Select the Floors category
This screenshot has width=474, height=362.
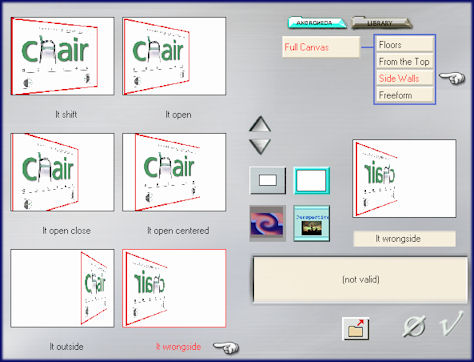[x=405, y=45]
